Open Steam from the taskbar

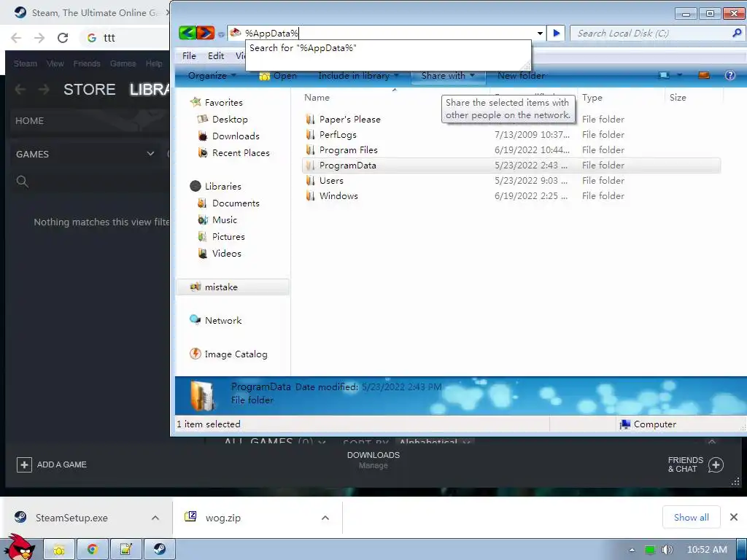pos(160,550)
